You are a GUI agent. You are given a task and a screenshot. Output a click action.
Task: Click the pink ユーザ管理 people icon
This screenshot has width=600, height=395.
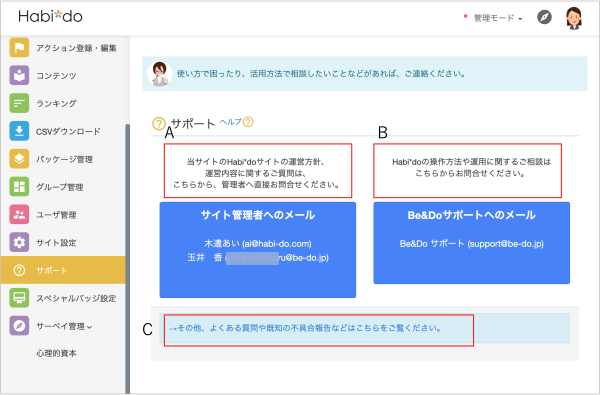19,214
